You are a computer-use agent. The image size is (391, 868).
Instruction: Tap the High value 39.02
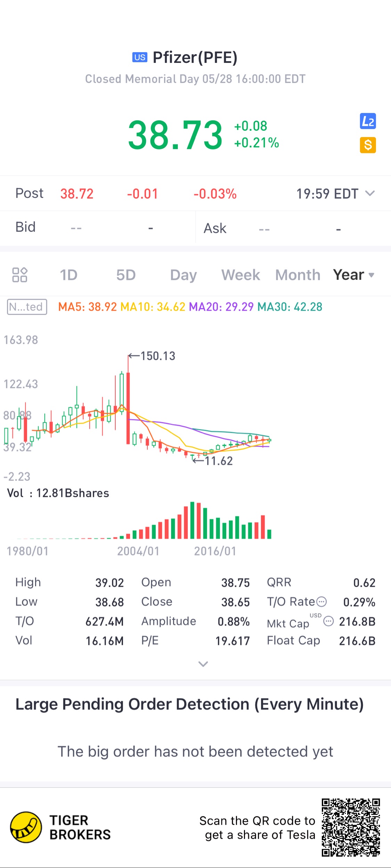click(x=109, y=583)
